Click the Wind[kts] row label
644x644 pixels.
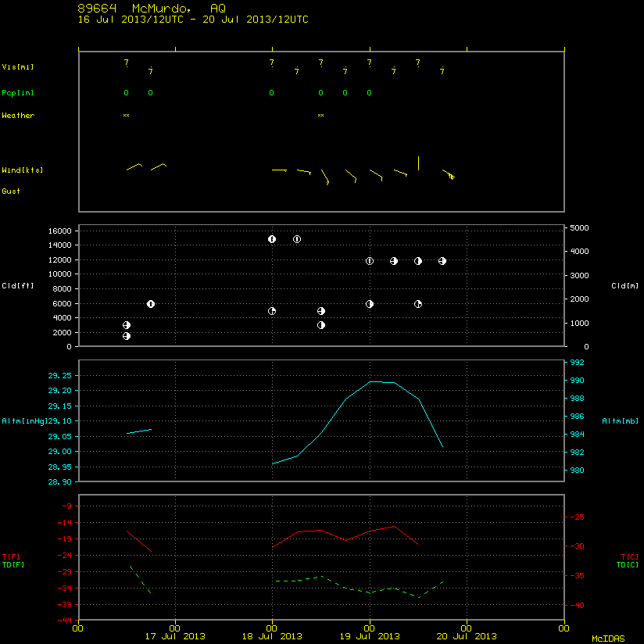pyautogui.click(x=23, y=170)
